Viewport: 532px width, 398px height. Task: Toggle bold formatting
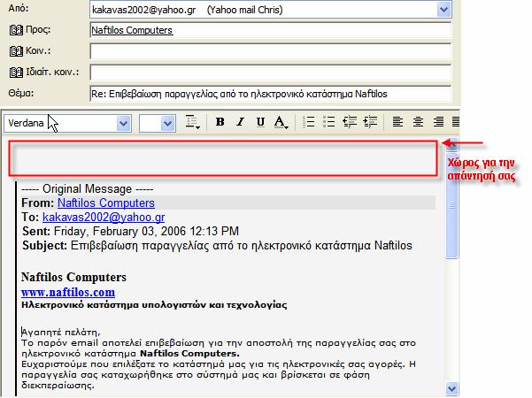pyautogui.click(x=220, y=122)
